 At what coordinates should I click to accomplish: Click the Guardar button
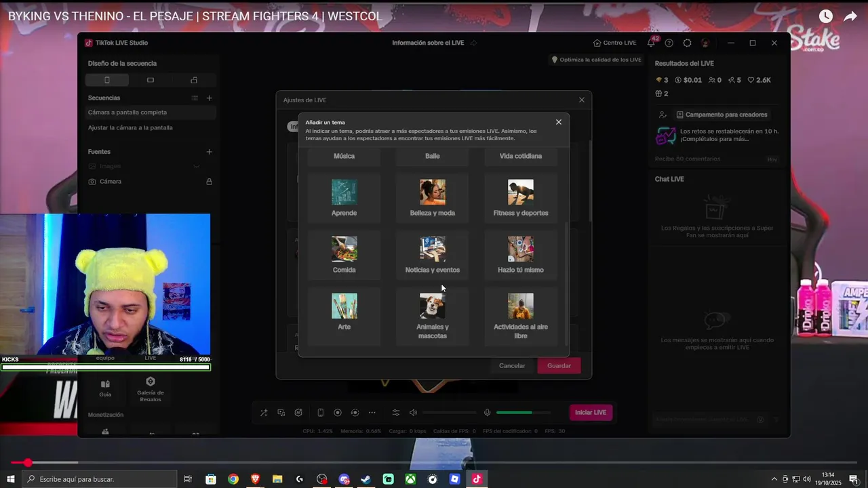tap(559, 365)
